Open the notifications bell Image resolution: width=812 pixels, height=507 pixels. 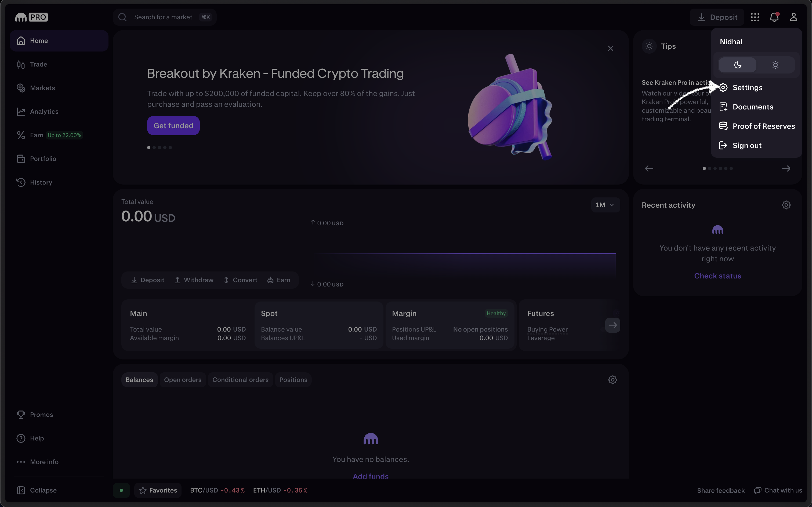pyautogui.click(x=774, y=17)
